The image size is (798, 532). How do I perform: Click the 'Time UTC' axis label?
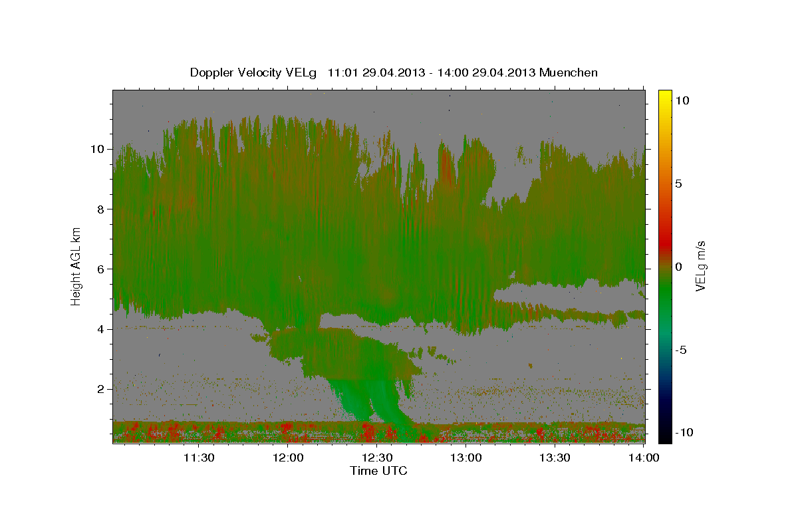pos(378,471)
